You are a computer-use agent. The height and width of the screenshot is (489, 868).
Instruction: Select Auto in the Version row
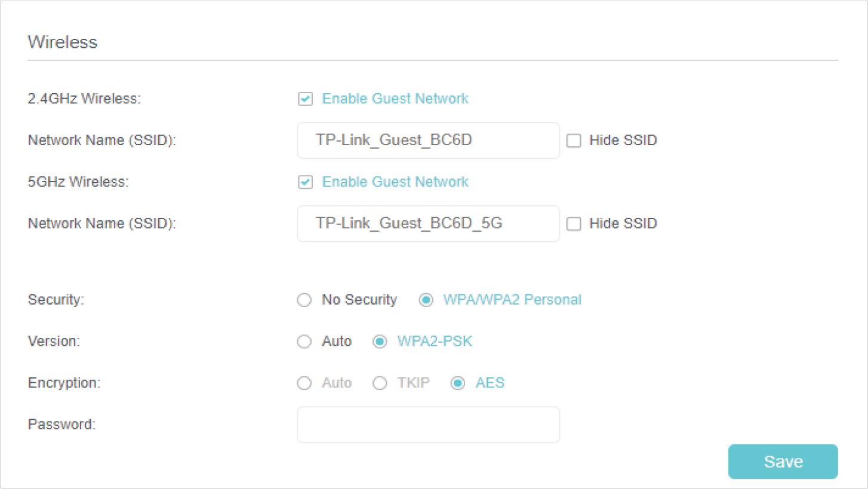click(304, 342)
